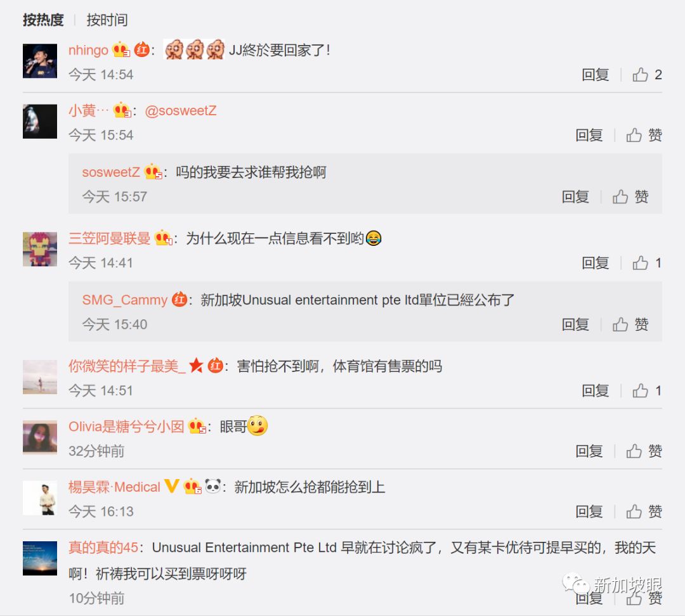The image size is (685, 616).
Task: Click 回复 on 楊昊霖·Medical's comment
Action: pos(589,511)
